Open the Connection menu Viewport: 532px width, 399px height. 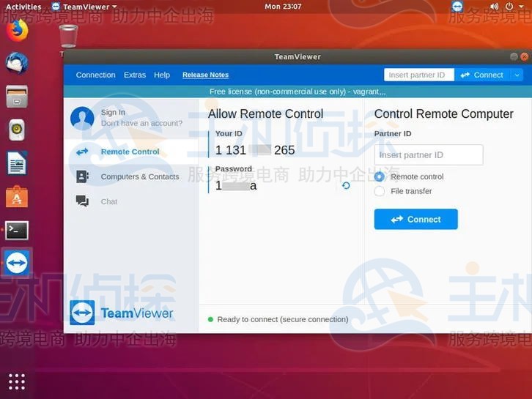point(95,75)
